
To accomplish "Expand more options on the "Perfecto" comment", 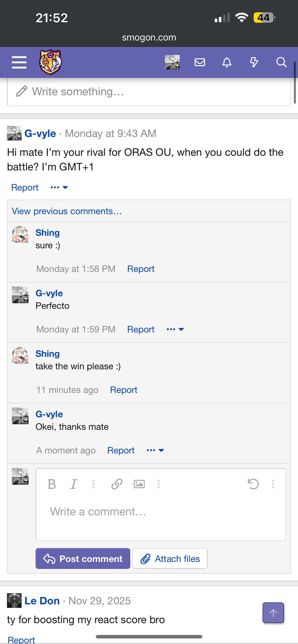I will [175, 329].
